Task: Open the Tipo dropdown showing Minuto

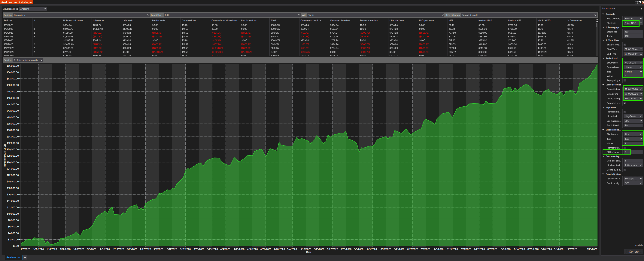Action: [633, 72]
